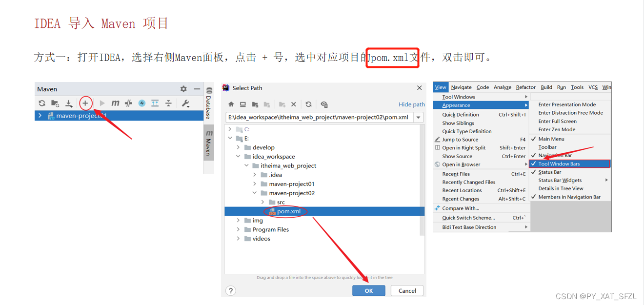Toggle the Main Menu checkmark option
The width and height of the screenshot is (644, 305).
(x=569, y=139)
